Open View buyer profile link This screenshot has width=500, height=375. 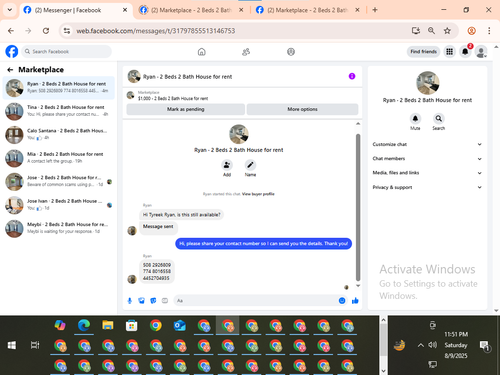[258, 194]
